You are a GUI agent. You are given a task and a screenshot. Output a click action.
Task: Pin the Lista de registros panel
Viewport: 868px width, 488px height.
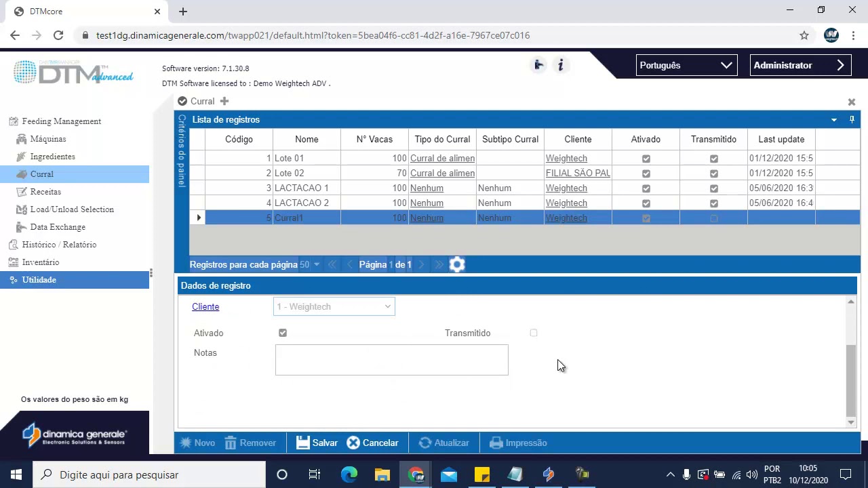tap(852, 119)
